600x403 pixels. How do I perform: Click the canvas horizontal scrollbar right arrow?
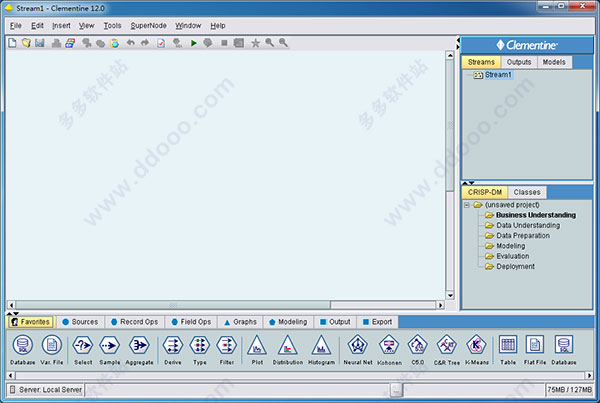click(440, 305)
